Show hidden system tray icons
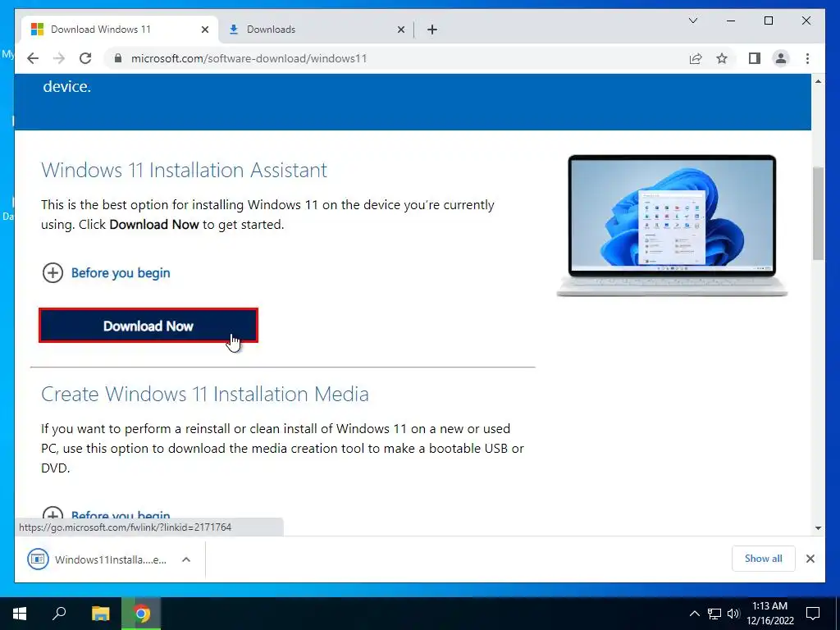The image size is (840, 630). point(694,614)
